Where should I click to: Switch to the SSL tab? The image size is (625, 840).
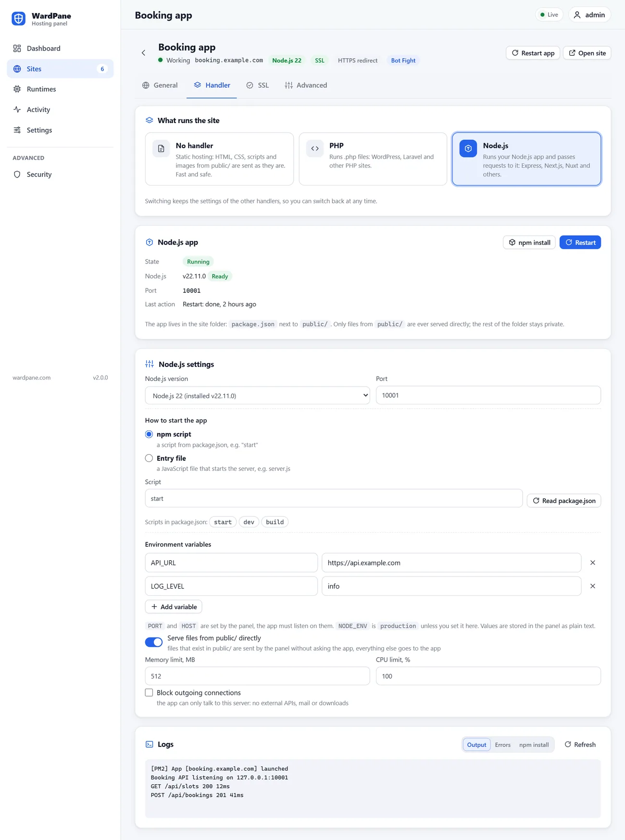coord(258,85)
